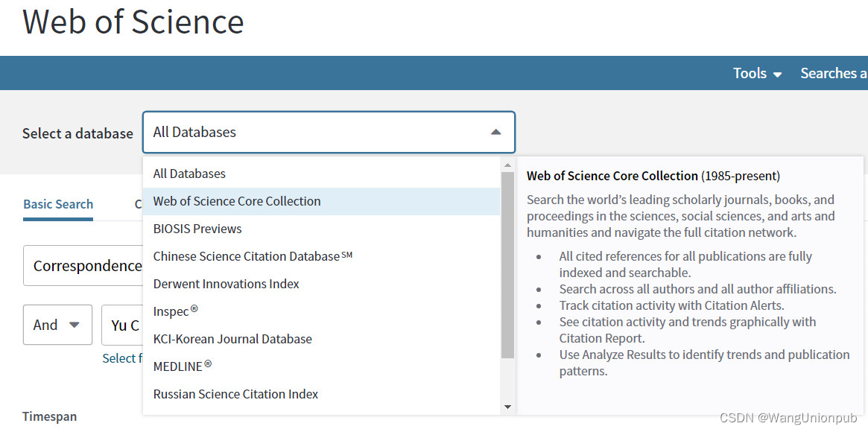Click the Track citation activity with Citation Alerts text
The image size is (868, 432).
coord(672,305)
